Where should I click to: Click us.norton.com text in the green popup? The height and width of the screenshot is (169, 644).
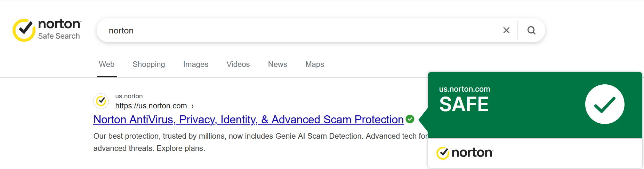(465, 89)
